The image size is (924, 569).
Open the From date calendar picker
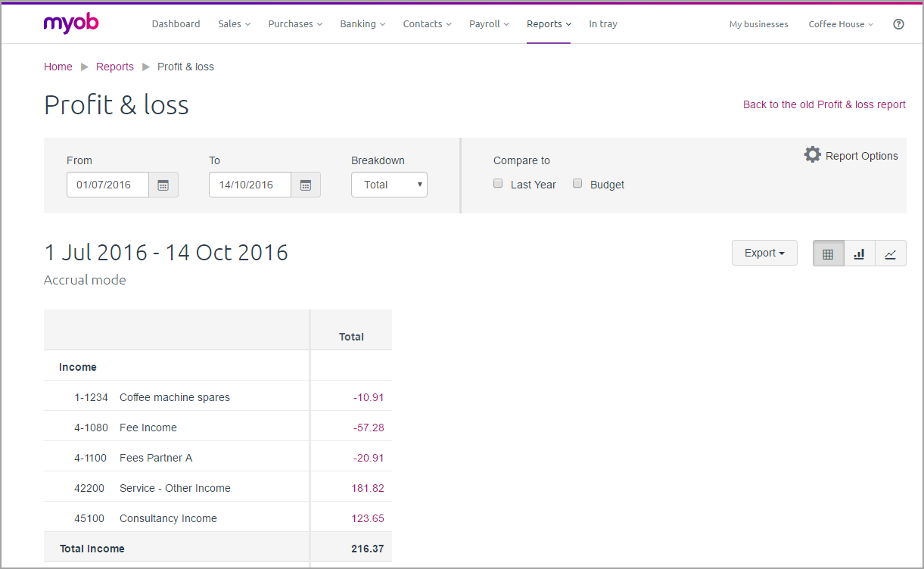tap(163, 184)
